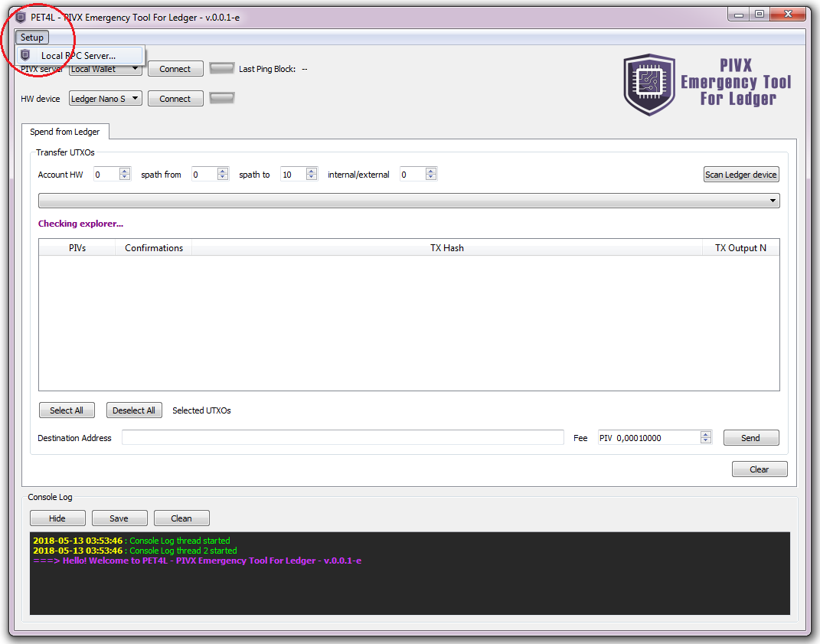
Task: Click the PET4L title bar shield icon
Action: coord(21,18)
